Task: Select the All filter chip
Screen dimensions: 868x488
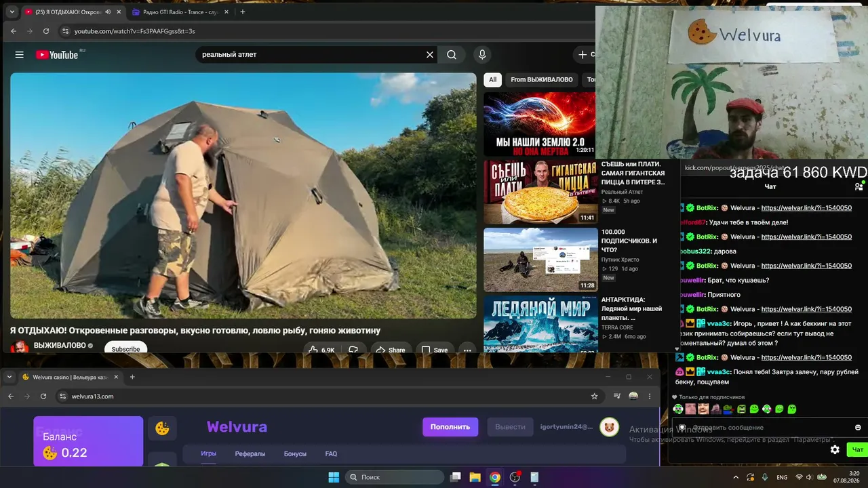Action: click(493, 80)
